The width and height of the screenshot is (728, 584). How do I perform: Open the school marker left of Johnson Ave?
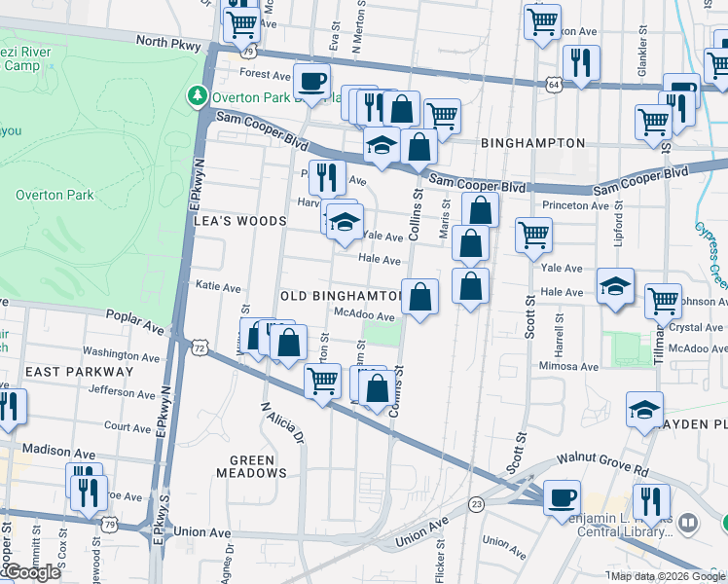point(615,286)
